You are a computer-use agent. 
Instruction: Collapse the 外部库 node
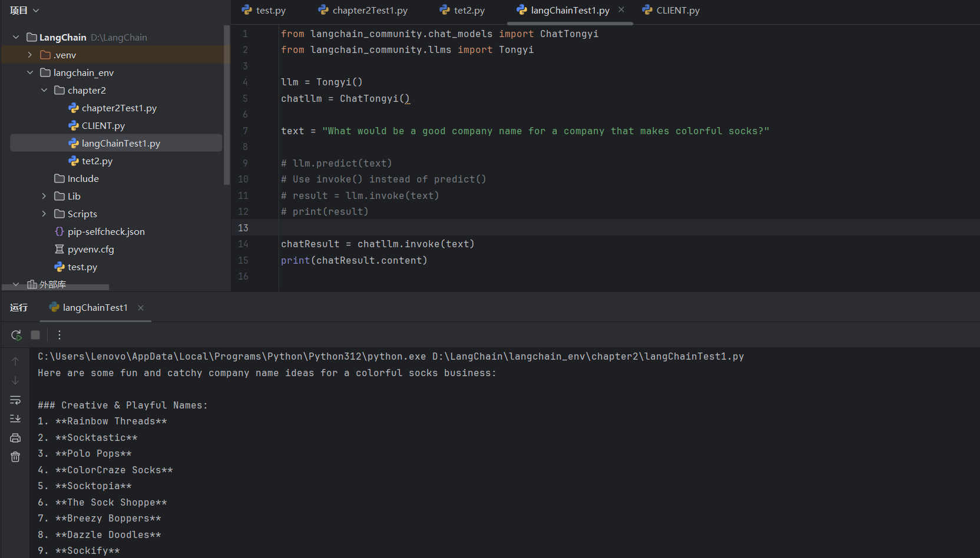coord(16,284)
